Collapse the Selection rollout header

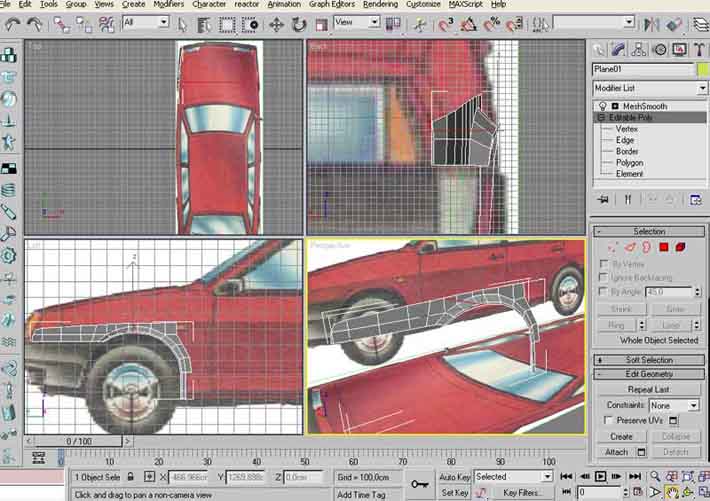tap(648, 231)
